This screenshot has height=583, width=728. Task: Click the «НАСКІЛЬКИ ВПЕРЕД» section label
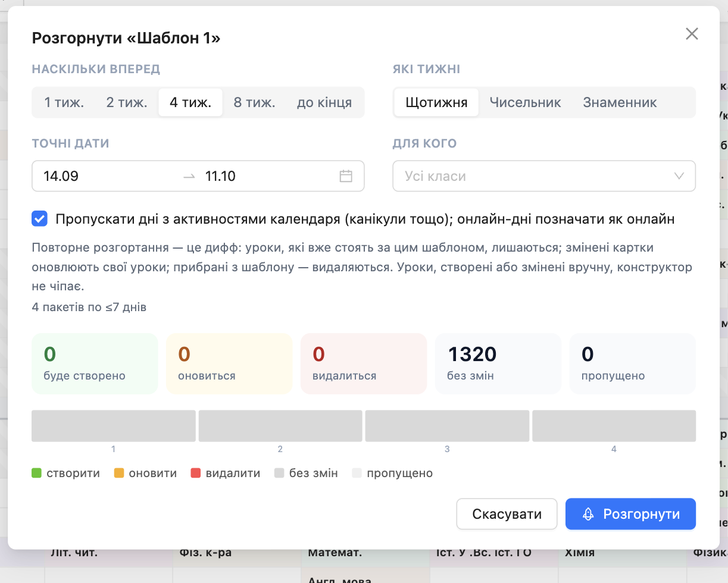coord(96,69)
